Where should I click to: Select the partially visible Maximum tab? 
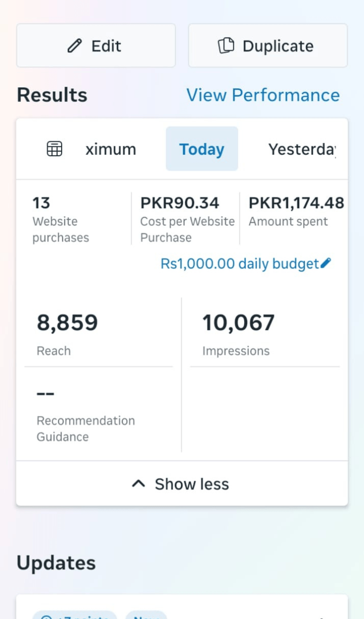click(111, 149)
